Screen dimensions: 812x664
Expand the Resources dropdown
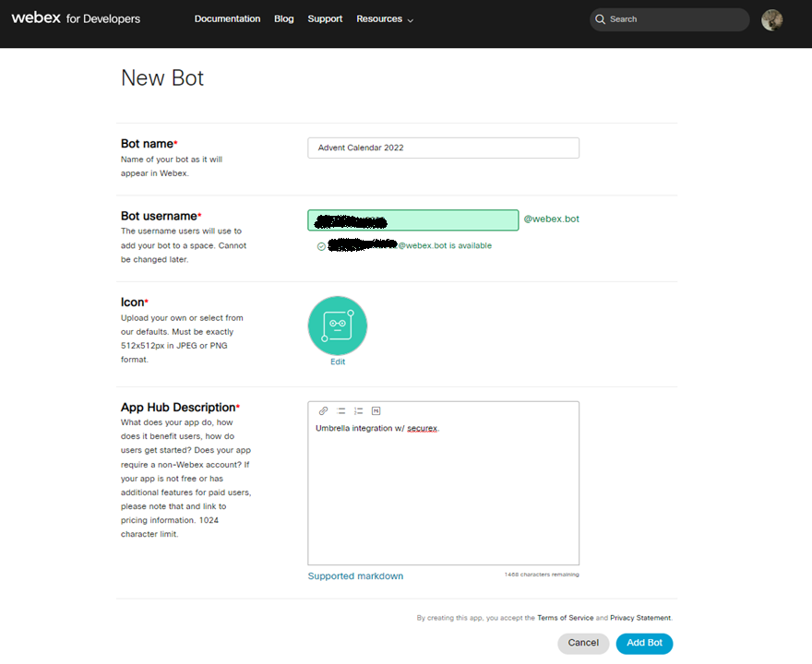pyautogui.click(x=384, y=19)
